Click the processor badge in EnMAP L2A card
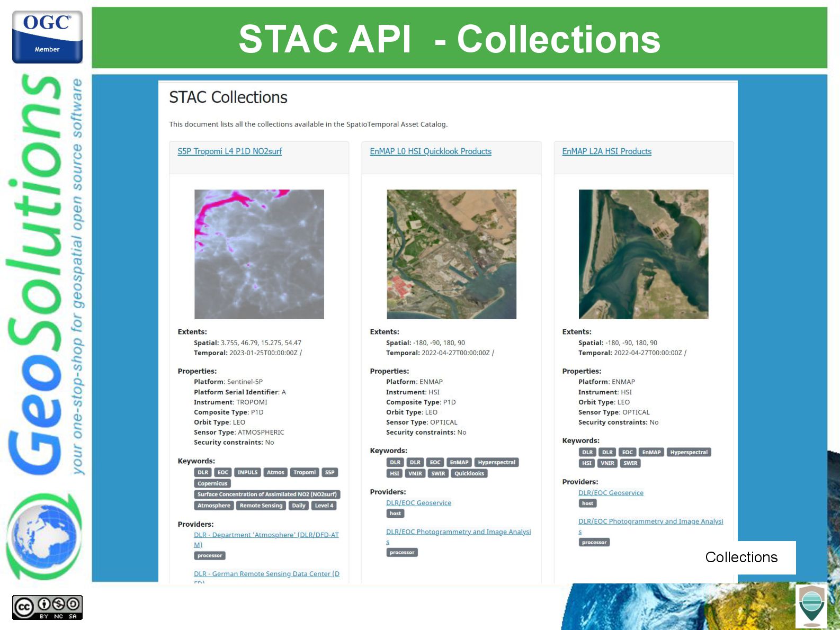 (594, 542)
